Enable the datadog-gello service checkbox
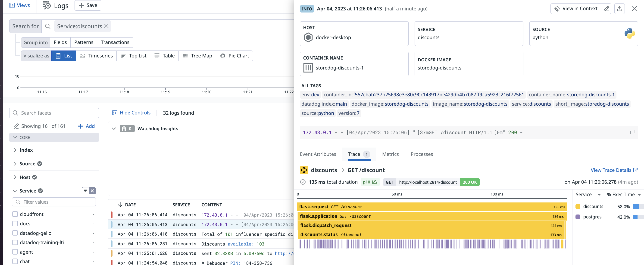Screen dimensions: 644x265 pos(15,233)
